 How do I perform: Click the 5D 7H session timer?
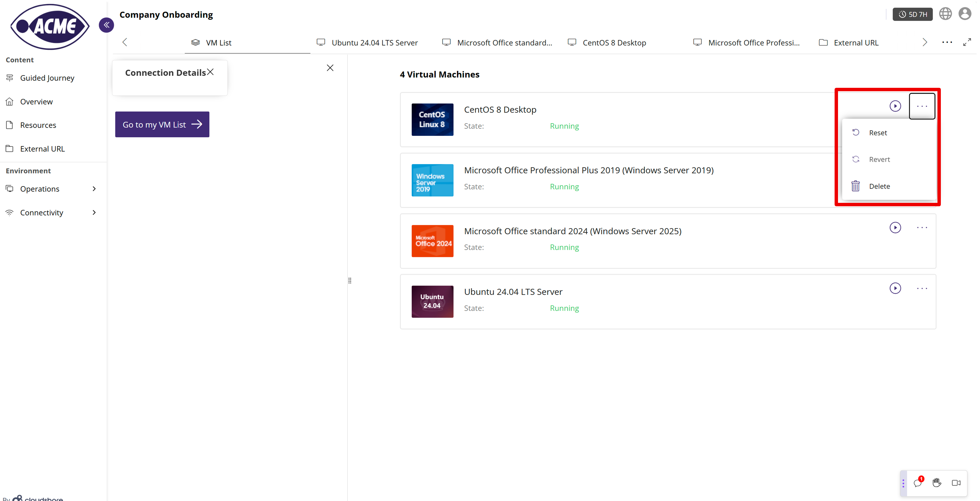912,14
